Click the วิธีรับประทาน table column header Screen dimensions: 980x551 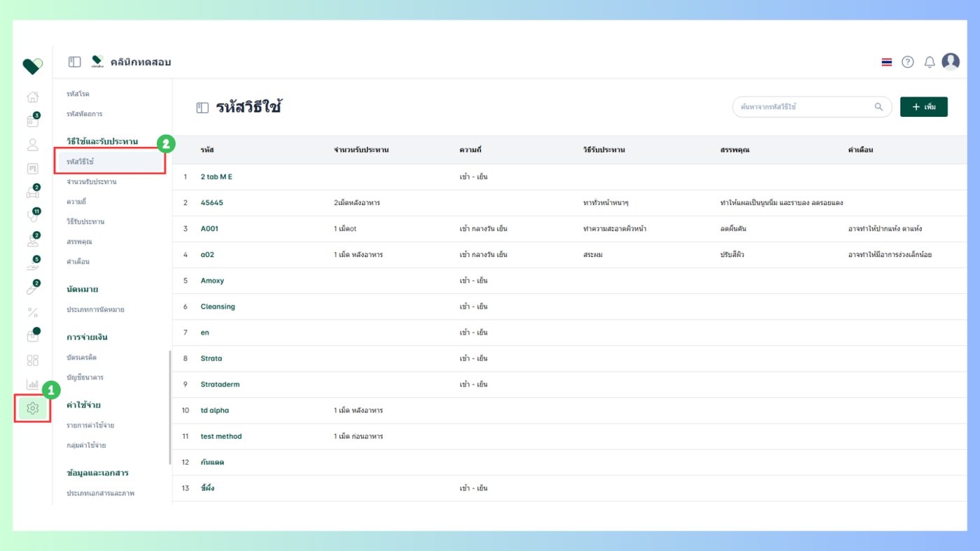(603, 150)
